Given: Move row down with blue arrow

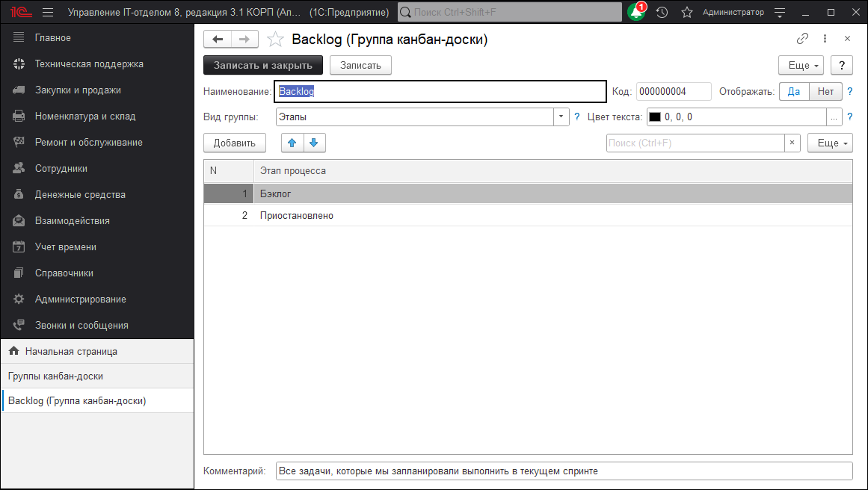Looking at the screenshot, I should [314, 143].
